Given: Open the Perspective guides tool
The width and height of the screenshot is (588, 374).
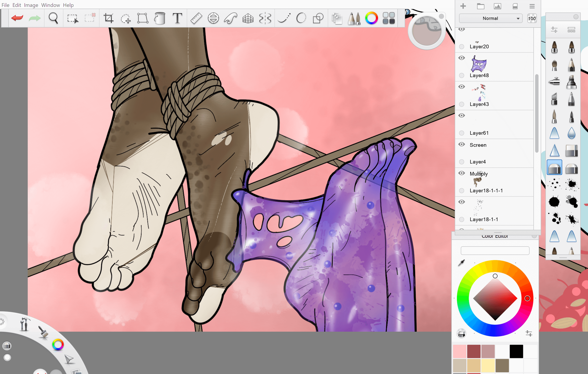Looking at the screenshot, I should tap(248, 18).
